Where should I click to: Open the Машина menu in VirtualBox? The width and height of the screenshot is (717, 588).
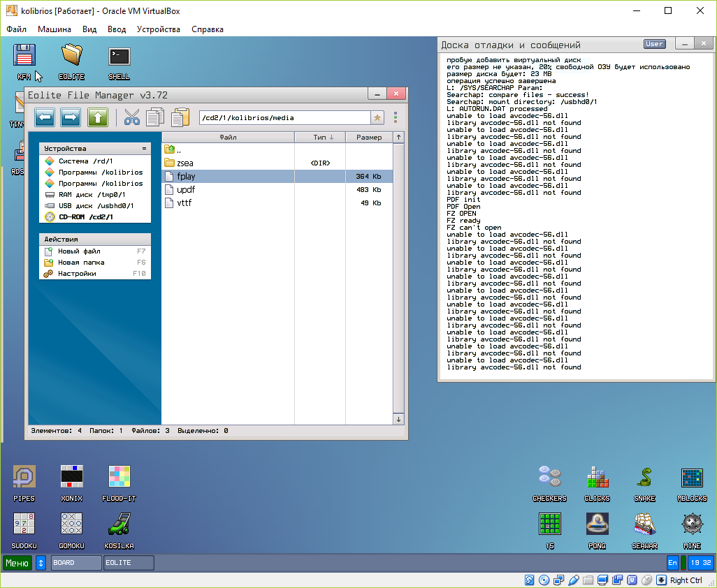pos(54,29)
